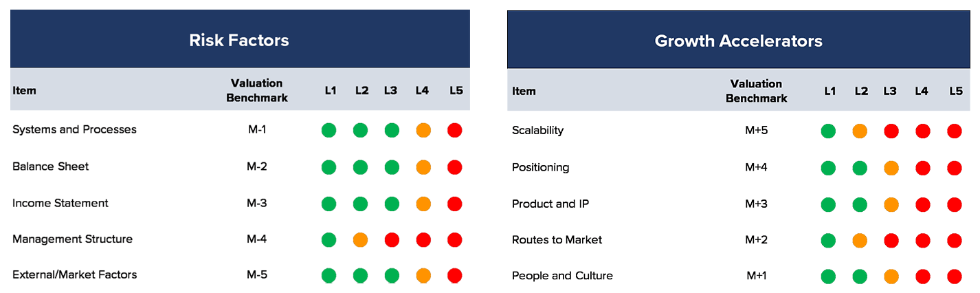
Task: Select the orange L4 dot for External/Market Factors
Action: point(423,275)
